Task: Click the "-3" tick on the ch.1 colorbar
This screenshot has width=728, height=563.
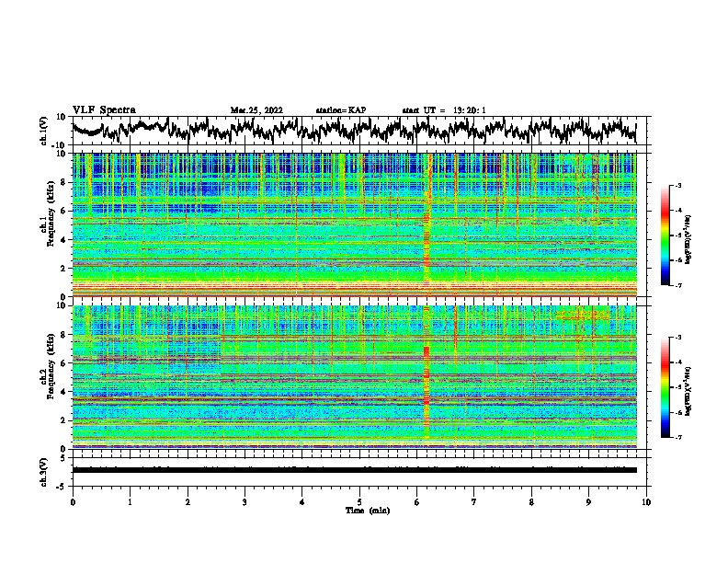Action: [677, 185]
